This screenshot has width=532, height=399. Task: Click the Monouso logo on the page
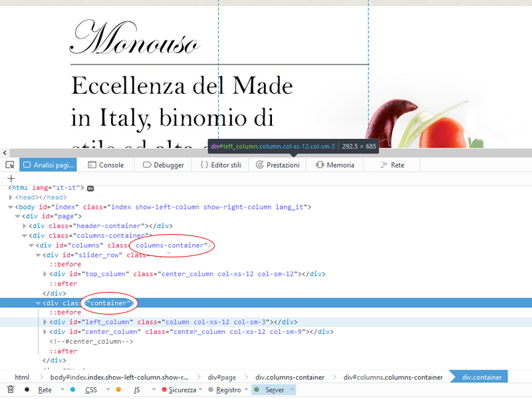coord(134,37)
